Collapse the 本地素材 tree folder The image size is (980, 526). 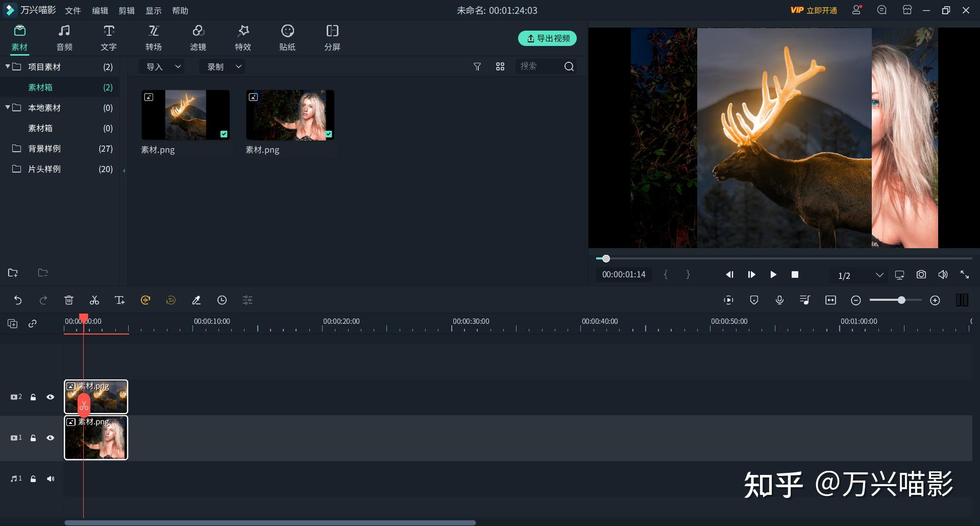(x=8, y=107)
